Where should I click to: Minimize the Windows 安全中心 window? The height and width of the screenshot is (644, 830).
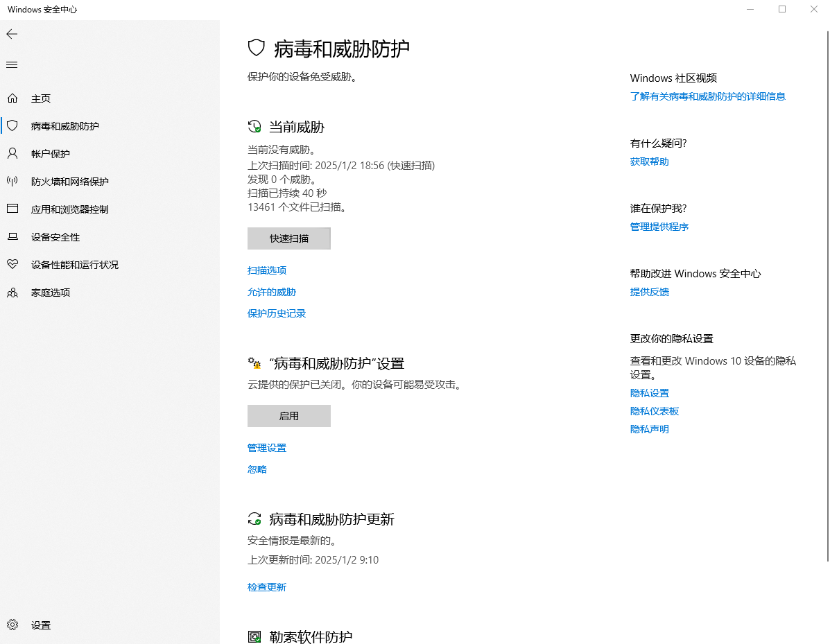point(750,9)
